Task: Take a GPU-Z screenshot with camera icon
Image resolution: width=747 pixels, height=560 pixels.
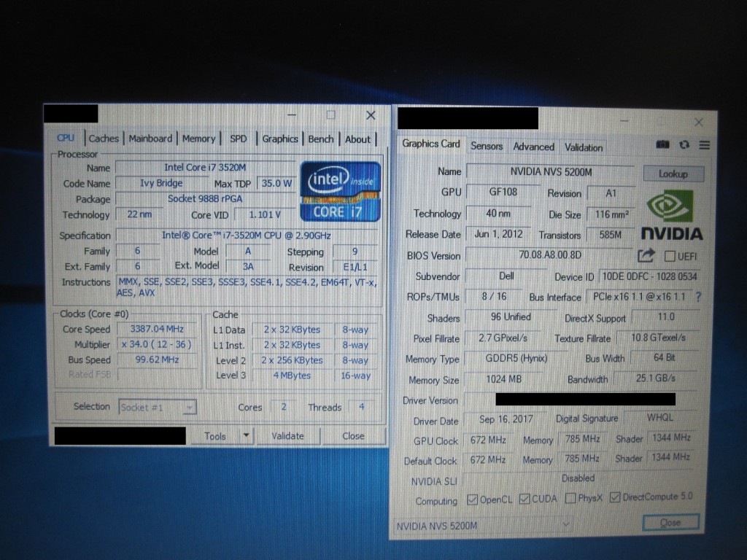Action: pos(662,145)
